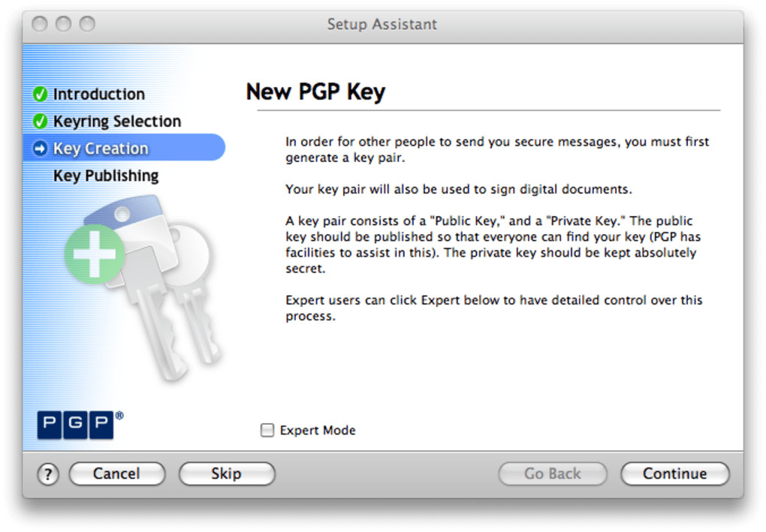Select the Introduction step in the sidebar
Viewport: 766px width, 532px height.
click(98, 95)
